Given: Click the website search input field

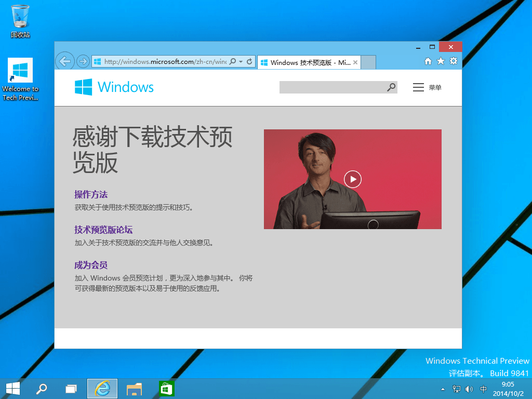Looking at the screenshot, I should pyautogui.click(x=332, y=87).
